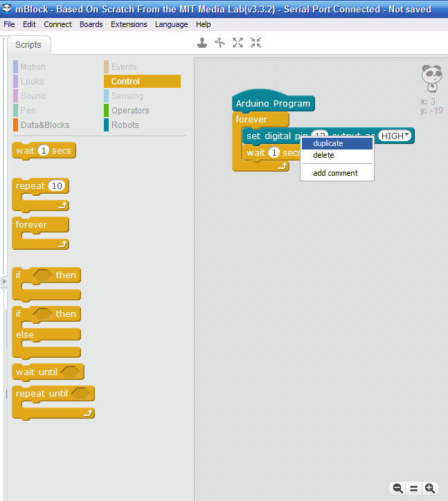Click the condition slot of repeat until block
The width and height of the screenshot is (448, 501).
coord(81,393)
